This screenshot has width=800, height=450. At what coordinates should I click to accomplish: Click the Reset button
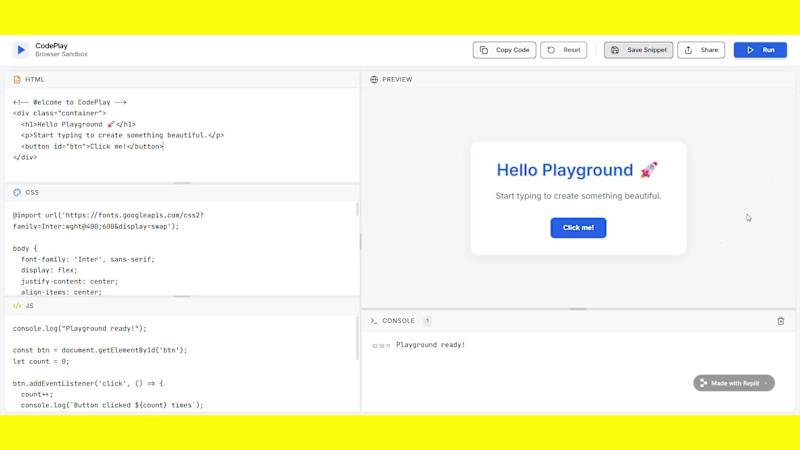(564, 50)
